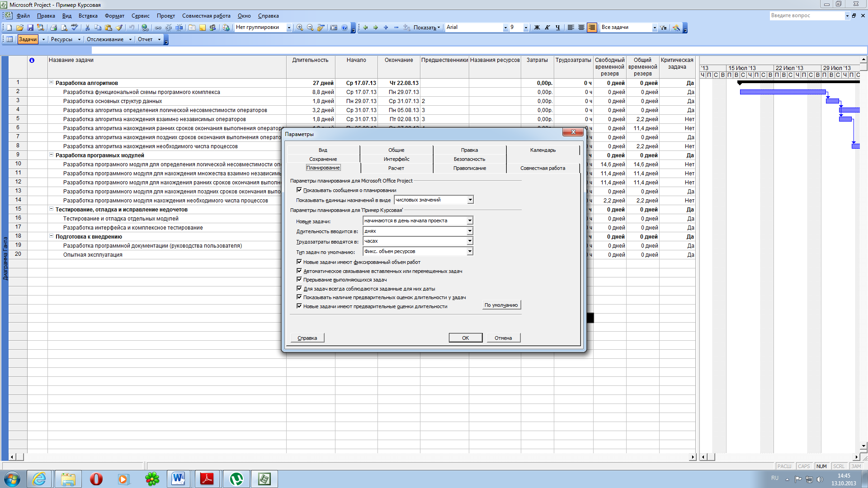
Task: Open 'Показывать единицы назначений в виде' dropdown
Action: point(470,200)
